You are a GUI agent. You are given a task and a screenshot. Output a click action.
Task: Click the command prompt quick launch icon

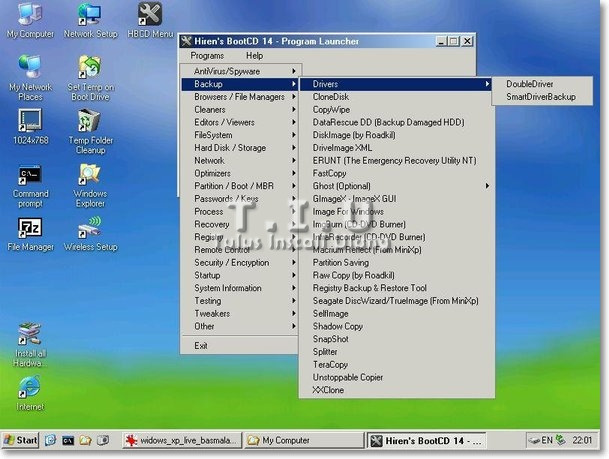click(x=68, y=440)
